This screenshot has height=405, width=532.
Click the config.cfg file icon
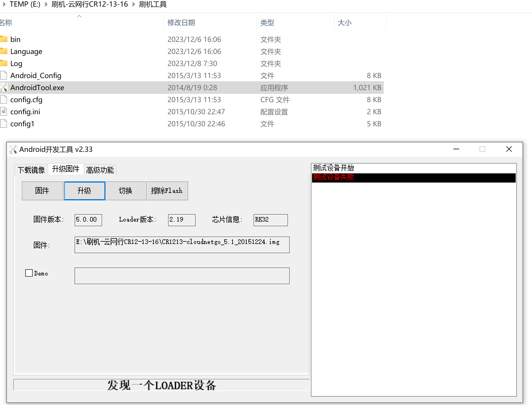click(3, 99)
